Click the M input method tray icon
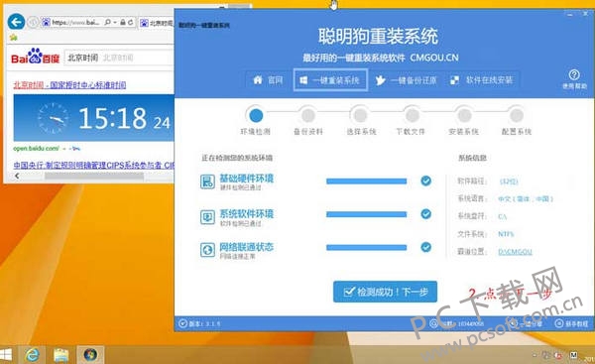The image size is (595, 364). [573, 355]
